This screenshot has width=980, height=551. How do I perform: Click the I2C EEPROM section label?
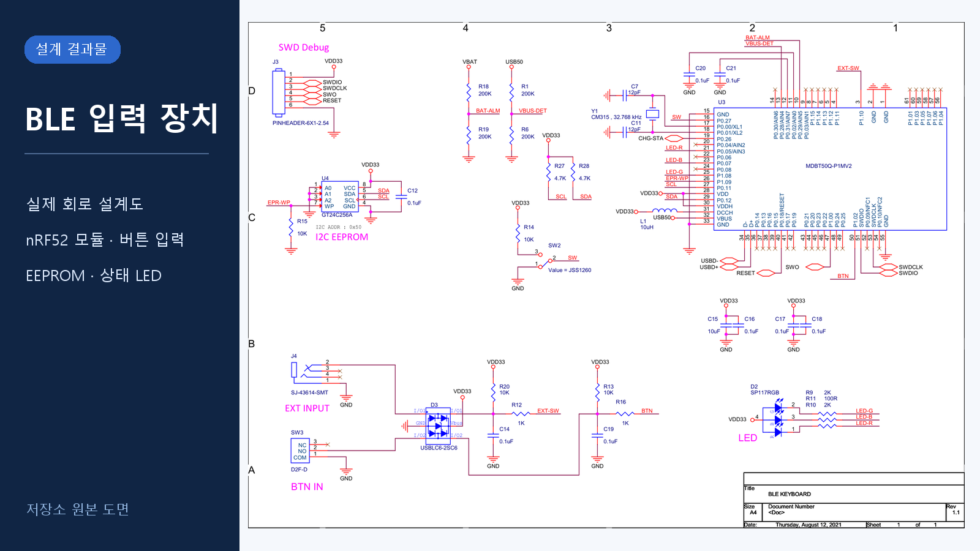coord(342,237)
